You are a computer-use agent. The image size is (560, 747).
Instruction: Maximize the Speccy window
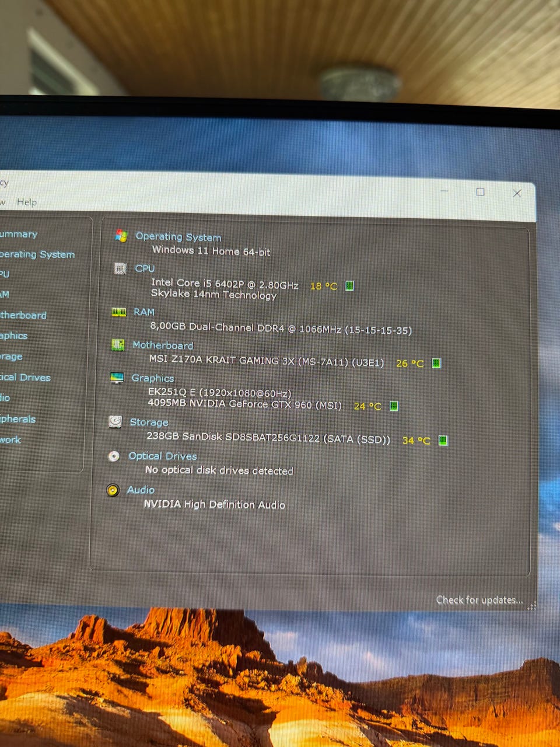click(480, 191)
